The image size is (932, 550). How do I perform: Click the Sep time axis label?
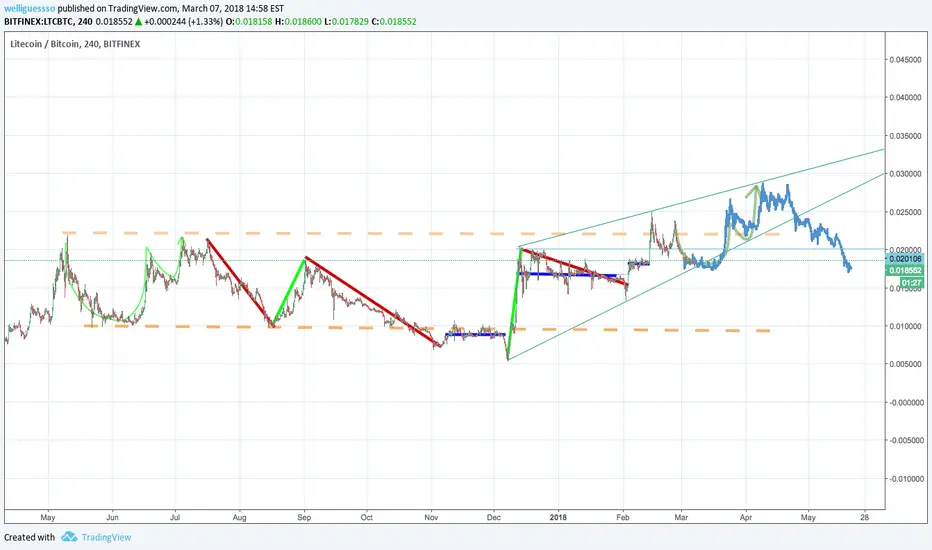pyautogui.click(x=304, y=517)
